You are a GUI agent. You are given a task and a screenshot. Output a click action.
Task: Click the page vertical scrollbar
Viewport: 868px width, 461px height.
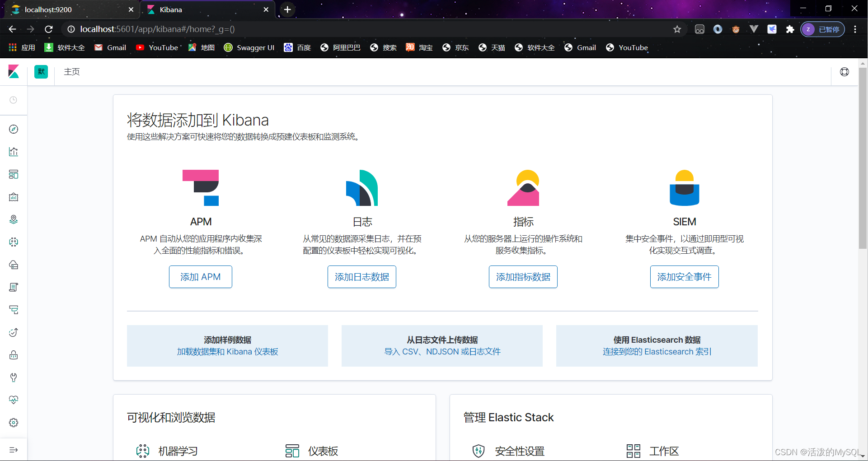tap(863, 158)
